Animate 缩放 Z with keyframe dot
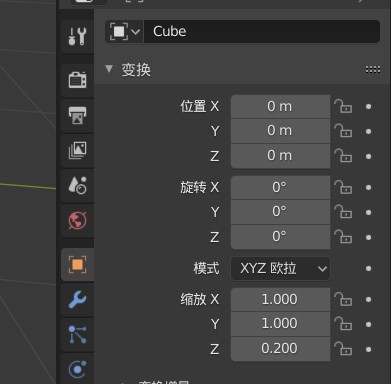 coord(368,349)
